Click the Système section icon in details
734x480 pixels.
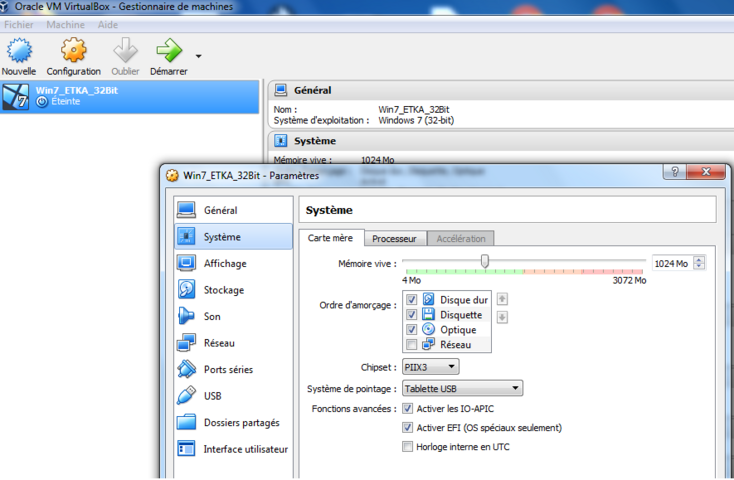point(281,140)
